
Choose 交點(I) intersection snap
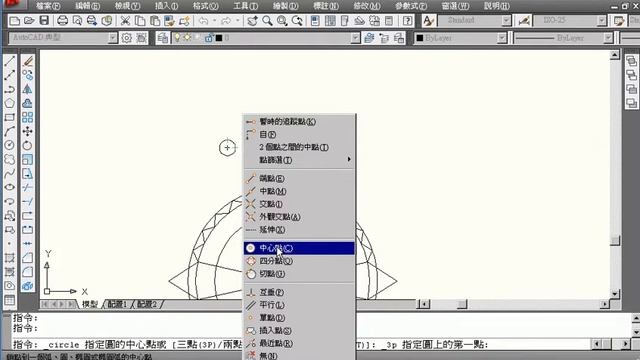click(x=300, y=204)
